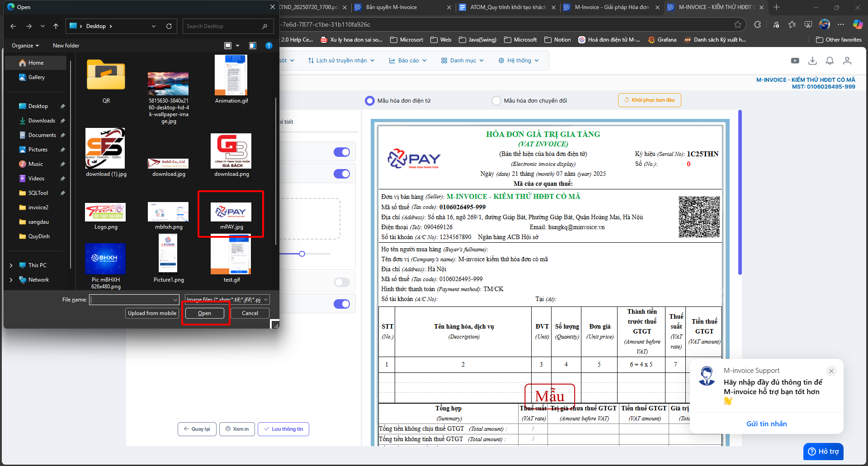Open the browser profile avatar
868x466 pixels.
coord(825,24)
